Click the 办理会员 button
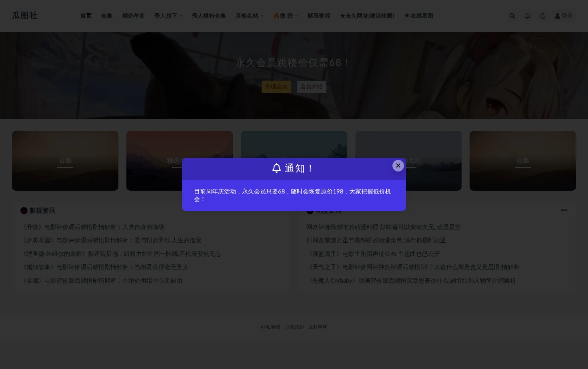588x369 pixels. click(x=276, y=87)
